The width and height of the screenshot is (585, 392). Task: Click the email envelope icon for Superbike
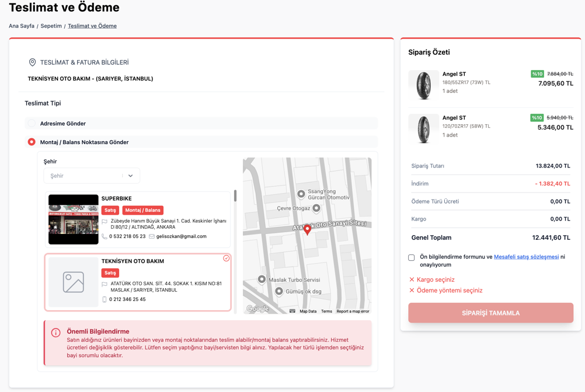point(152,237)
